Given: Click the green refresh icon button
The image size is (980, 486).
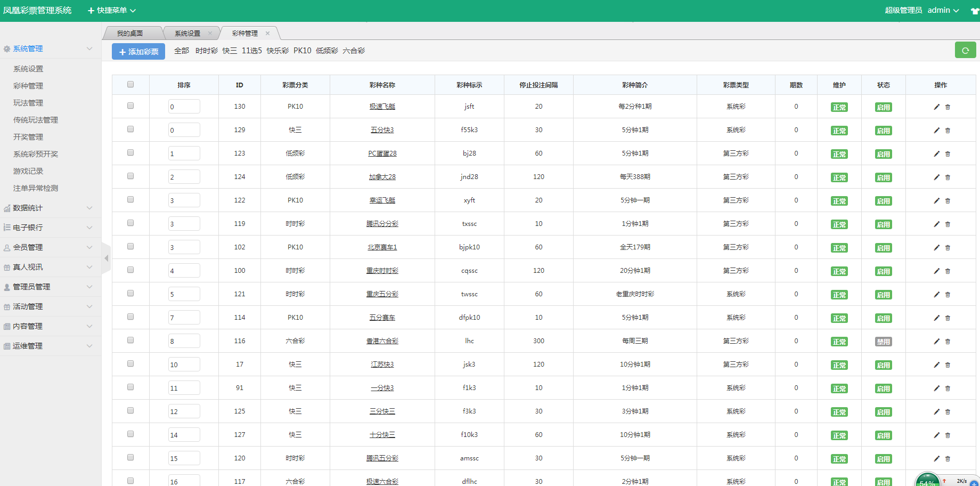Looking at the screenshot, I should pyautogui.click(x=965, y=51).
